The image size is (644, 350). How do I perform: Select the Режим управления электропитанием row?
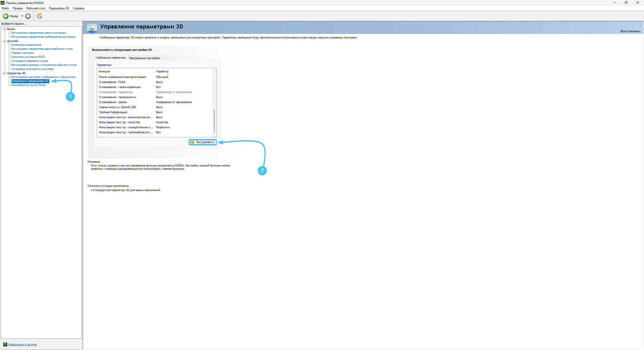pos(155,77)
